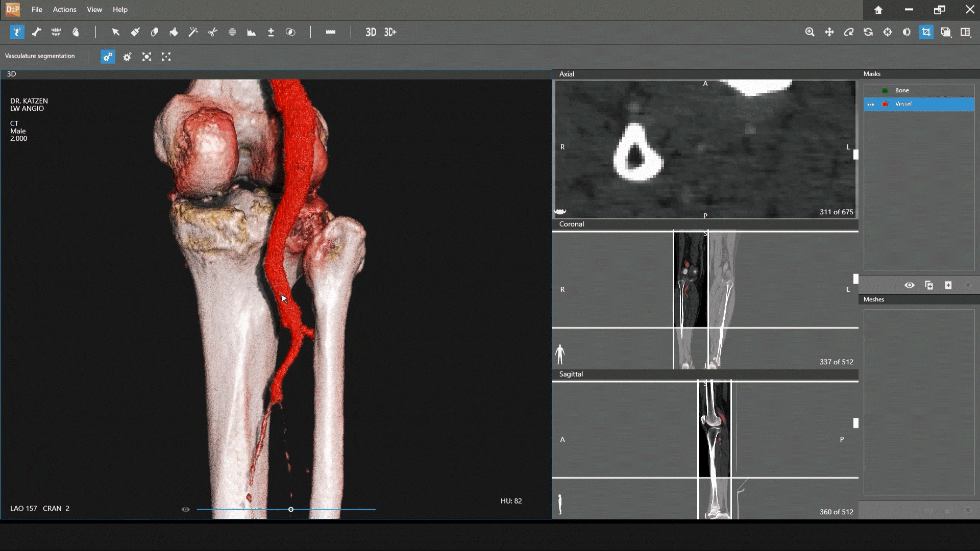Screen dimensions: 980x551
Task: Click the add new mask button
Action: pyautogui.click(x=948, y=285)
